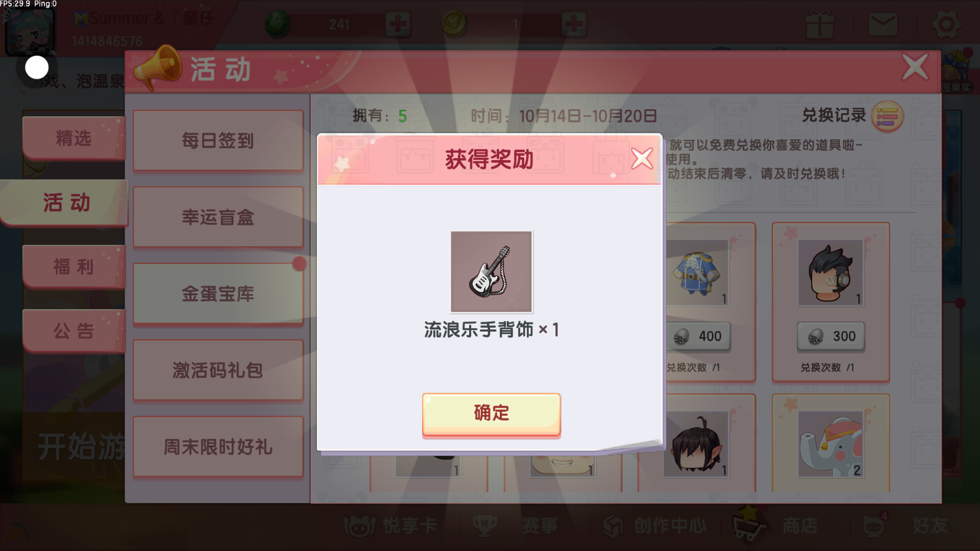
Task: Exchange the headset hair item for 300
Action: coord(831,336)
